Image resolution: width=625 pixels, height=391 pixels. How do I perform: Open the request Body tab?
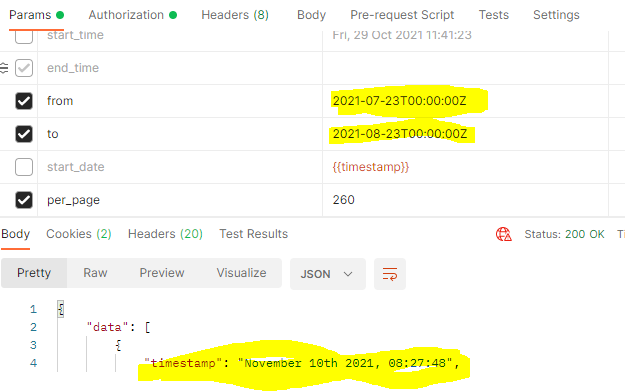pos(311,15)
